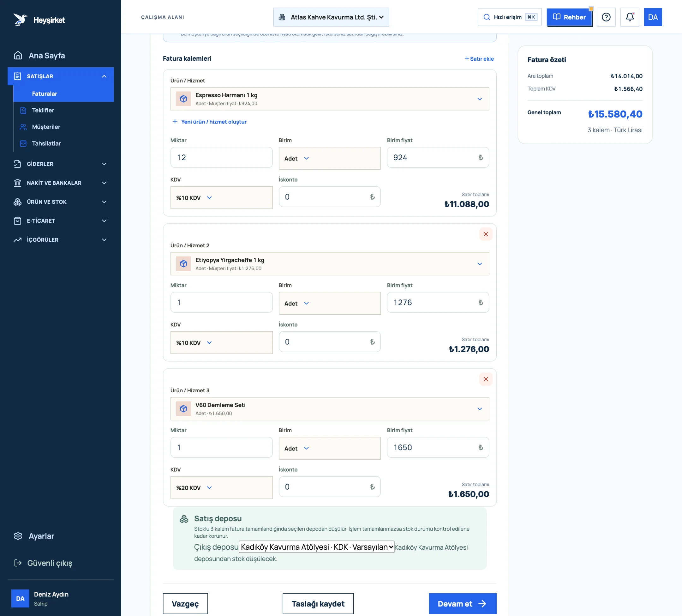Click the Güvenli çıkış logout icon
Image resolution: width=682 pixels, height=616 pixels.
(18, 563)
